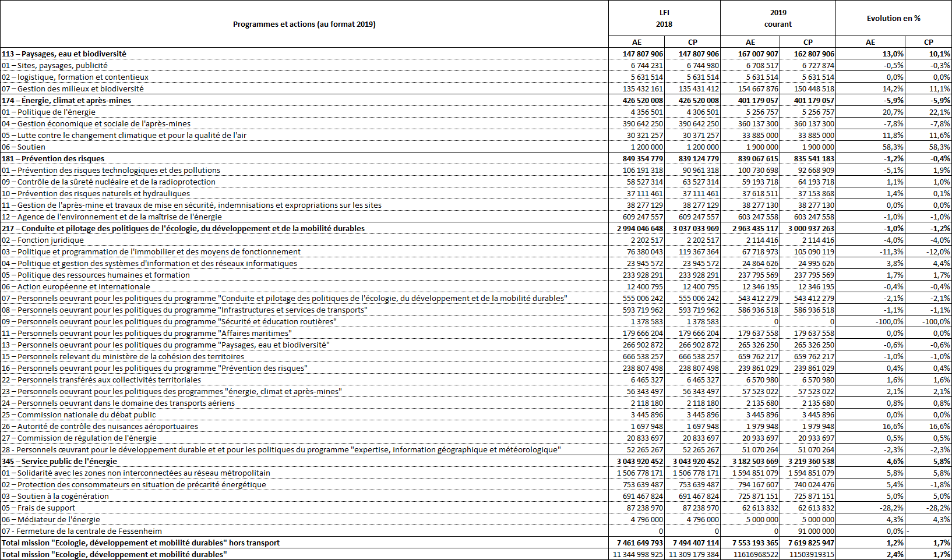Click the 91 000 000 value in Fessenheim row
The height and width of the screenshot is (560, 952).
[x=816, y=531]
